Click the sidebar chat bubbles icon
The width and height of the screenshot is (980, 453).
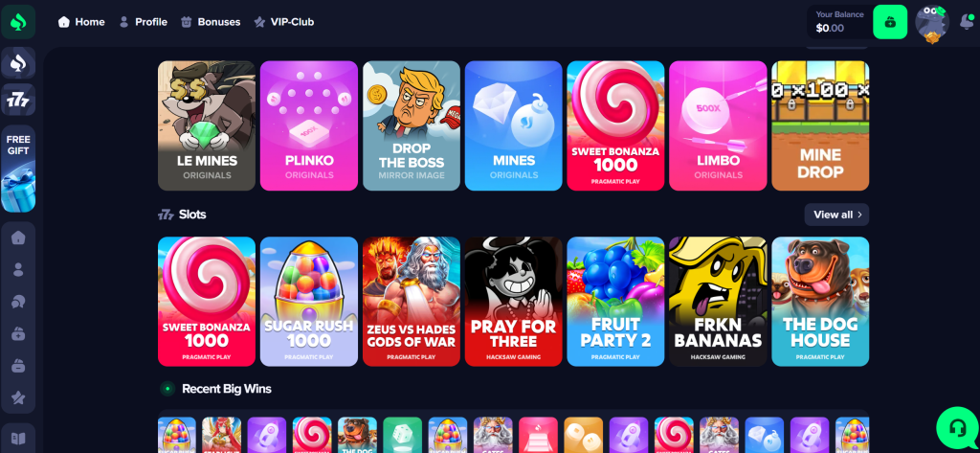tap(18, 302)
